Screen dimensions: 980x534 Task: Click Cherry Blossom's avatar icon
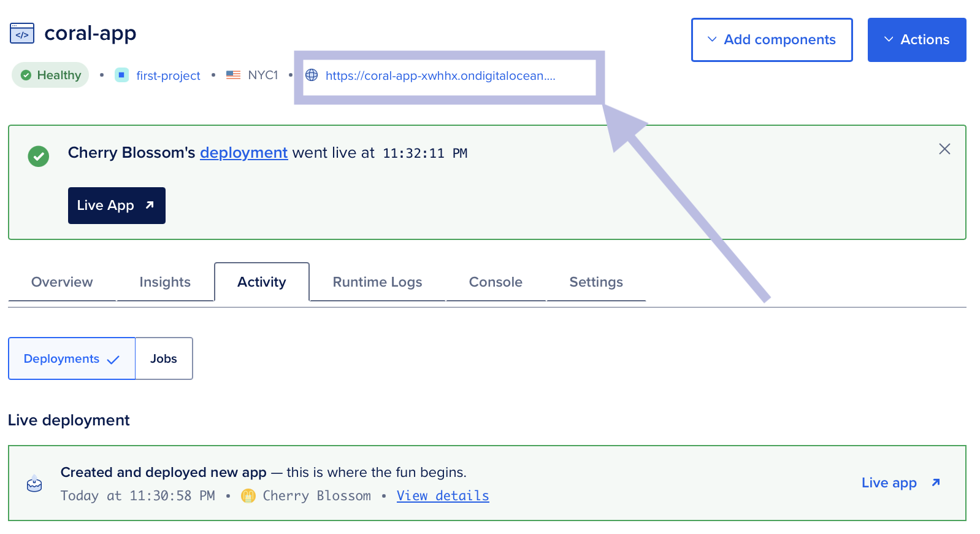pos(248,495)
